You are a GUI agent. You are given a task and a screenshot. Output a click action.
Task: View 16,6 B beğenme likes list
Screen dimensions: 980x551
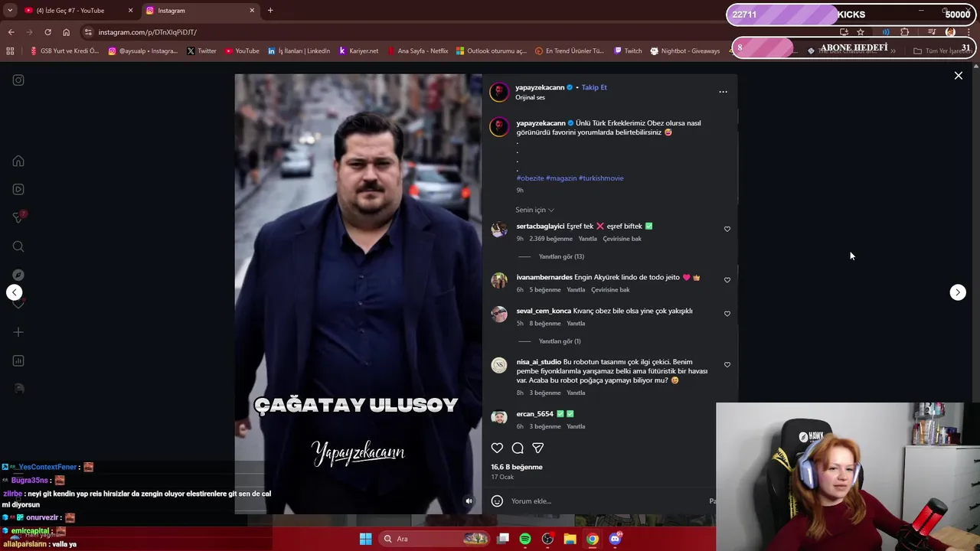[x=517, y=467]
